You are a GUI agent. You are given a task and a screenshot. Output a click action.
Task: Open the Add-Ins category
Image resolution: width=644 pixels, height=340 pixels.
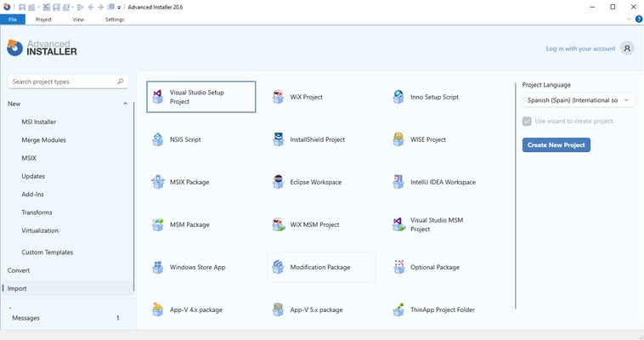(32, 194)
